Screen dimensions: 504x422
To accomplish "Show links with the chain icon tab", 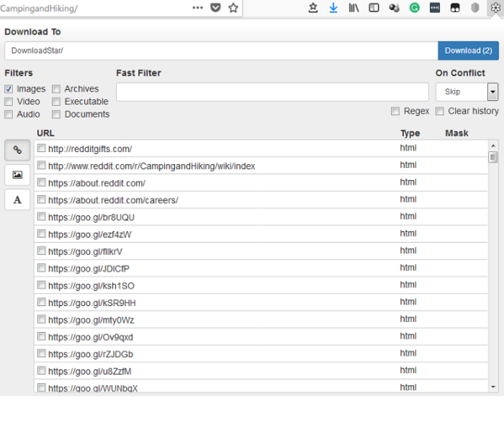I will pos(18,150).
